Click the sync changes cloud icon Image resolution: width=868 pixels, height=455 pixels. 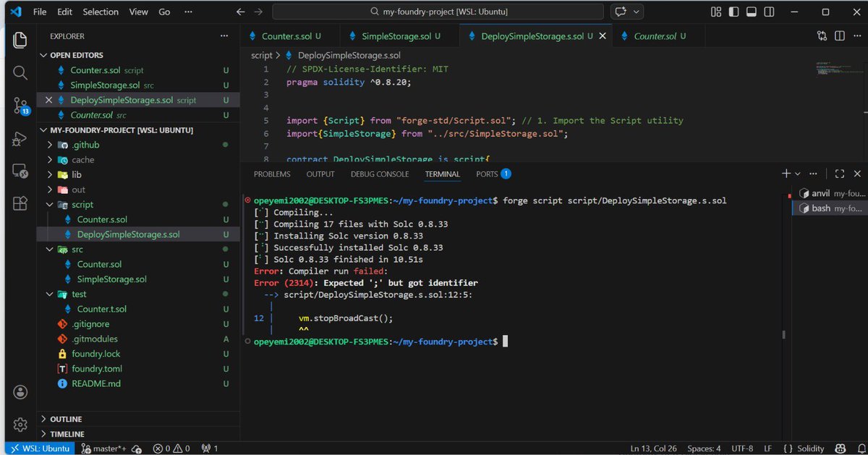pyautogui.click(x=137, y=448)
